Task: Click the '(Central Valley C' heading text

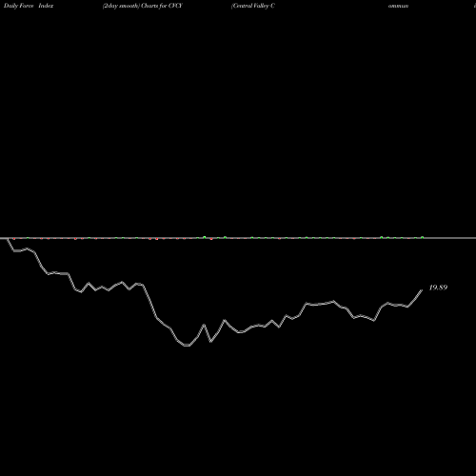Action: coord(253,6)
